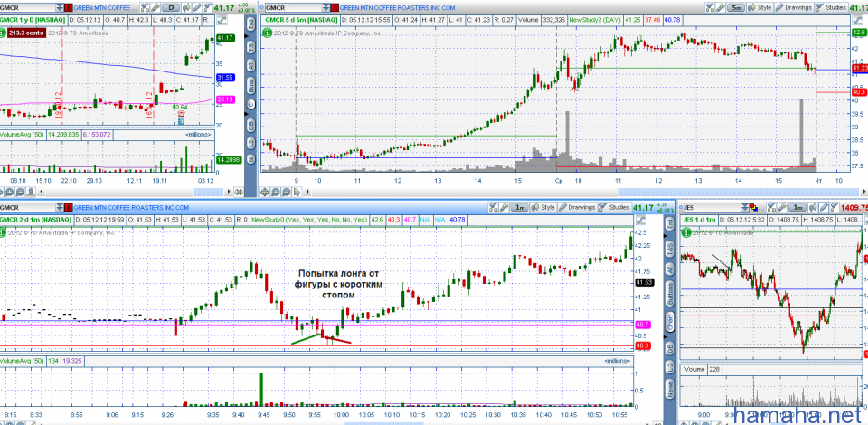Click the GMCR symbol input field on 5m chart
Image resolution: width=868 pixels, height=425 pixels.
click(293, 8)
